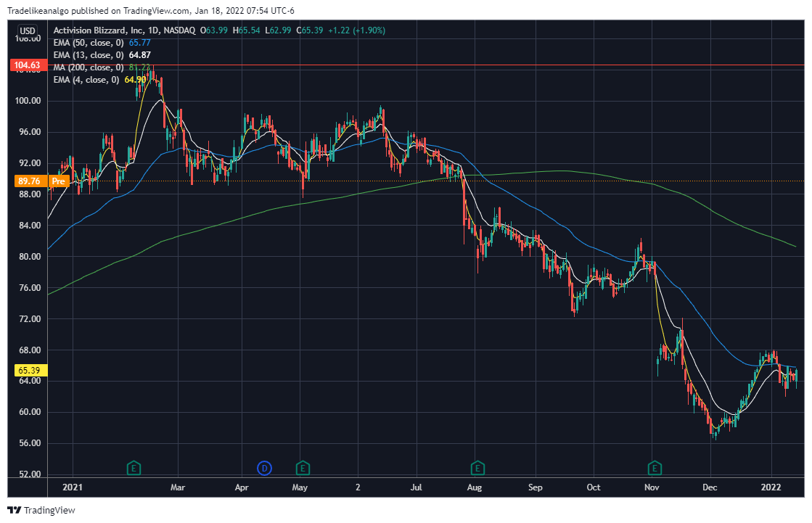Click the Pre pre-market tag
Image resolution: width=812 pixels, height=523 pixels.
[x=58, y=181]
